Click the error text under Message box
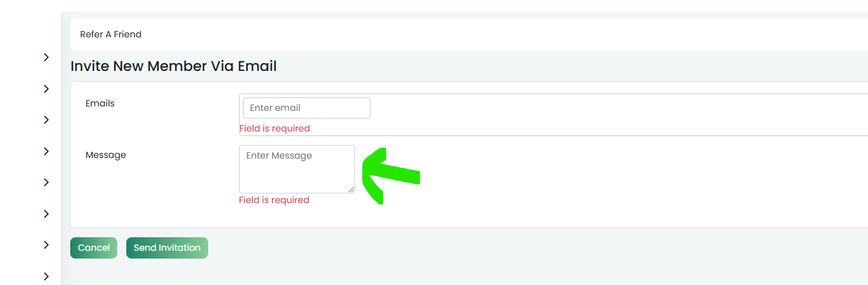 point(274,200)
